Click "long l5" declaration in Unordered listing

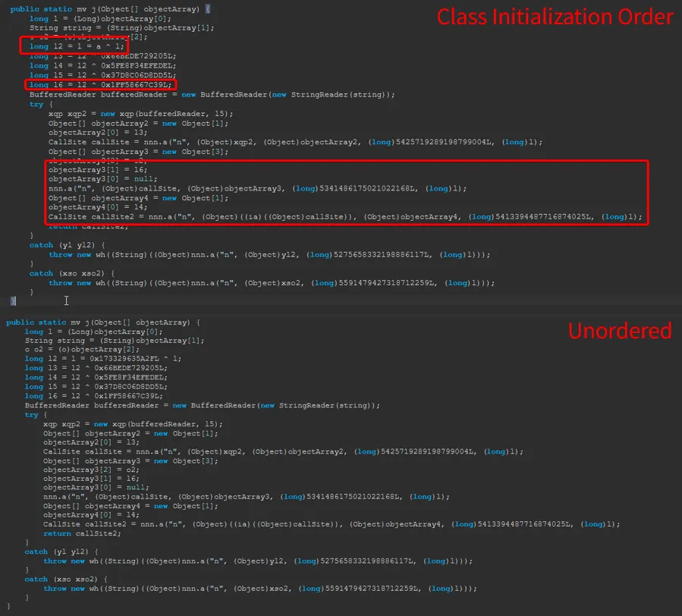click(x=96, y=387)
